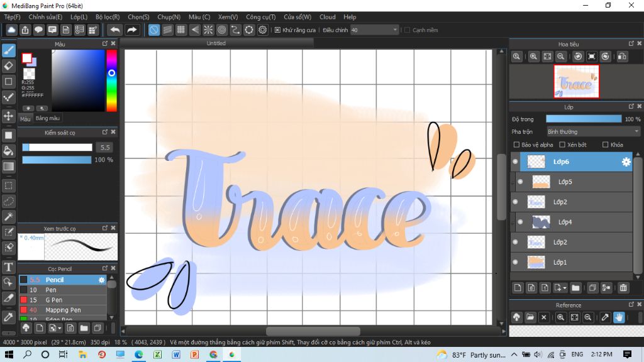Select the Eraser tool
The height and width of the screenshot is (362, 644).
pyautogui.click(x=9, y=65)
